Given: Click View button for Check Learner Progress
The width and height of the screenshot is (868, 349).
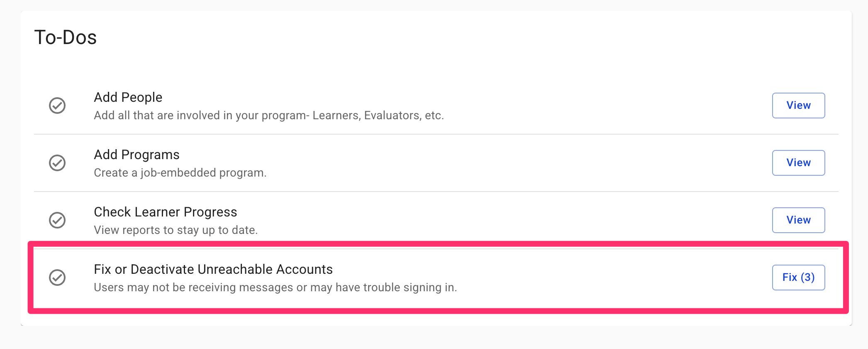Looking at the screenshot, I should [x=798, y=220].
